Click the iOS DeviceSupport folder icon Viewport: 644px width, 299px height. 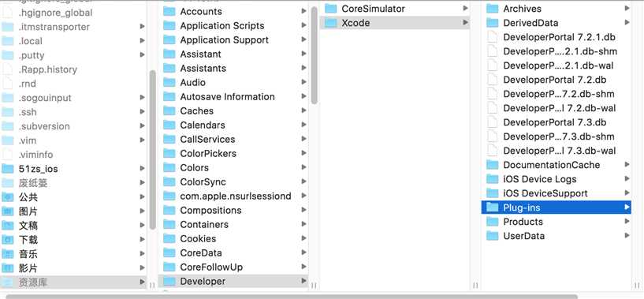point(493,193)
